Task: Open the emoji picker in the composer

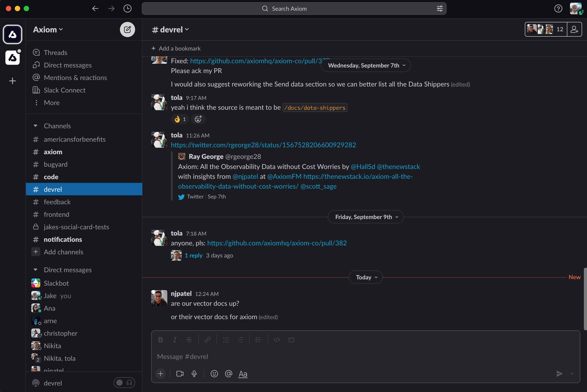Action: click(x=214, y=374)
